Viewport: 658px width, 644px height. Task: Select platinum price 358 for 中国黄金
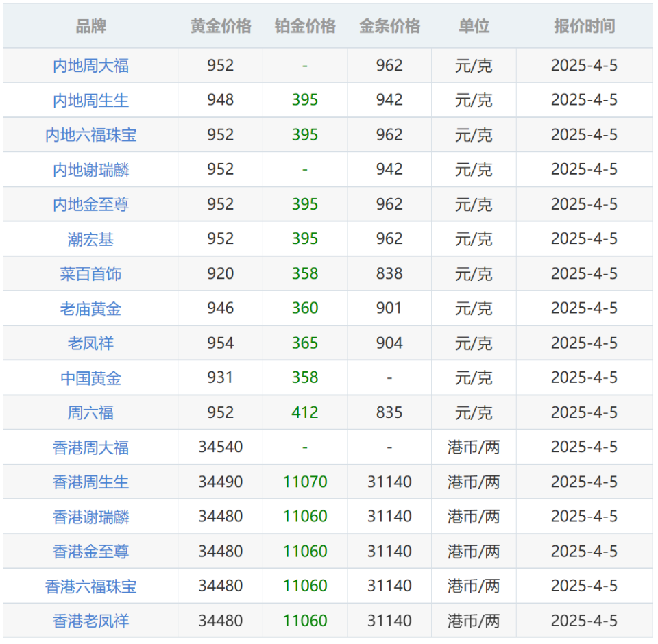pos(305,377)
